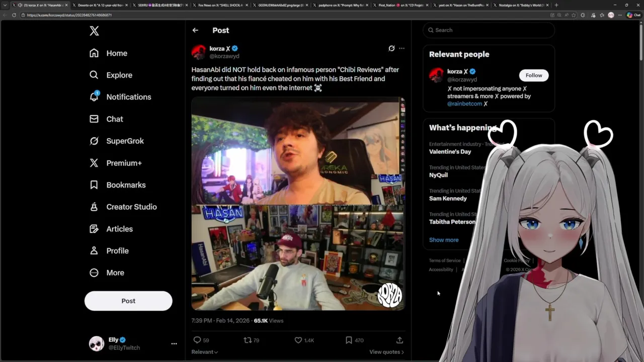Screen dimensions: 644x362
Task: Click the browser refresh button
Action: 14,15
